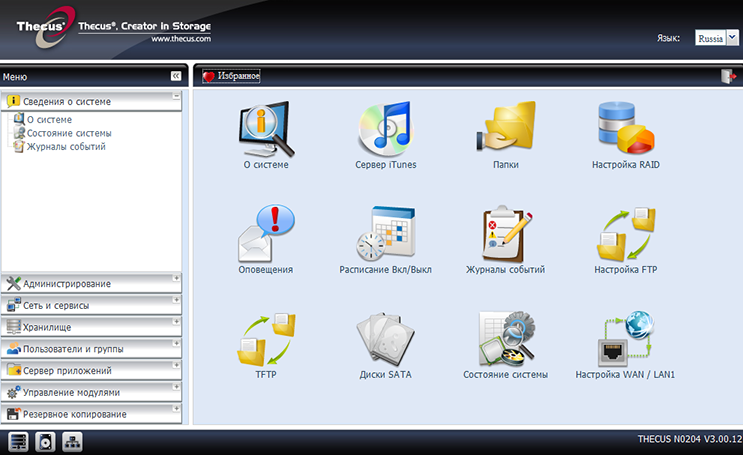Open the 'Настройка WAN / LAN1' icon
Viewport: 743px width, 455px height.
pos(625,338)
